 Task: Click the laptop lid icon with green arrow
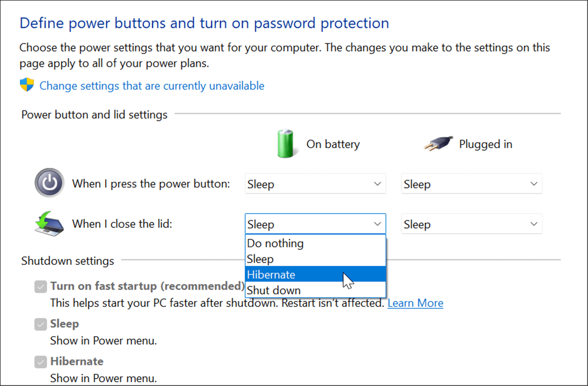pyautogui.click(x=48, y=223)
